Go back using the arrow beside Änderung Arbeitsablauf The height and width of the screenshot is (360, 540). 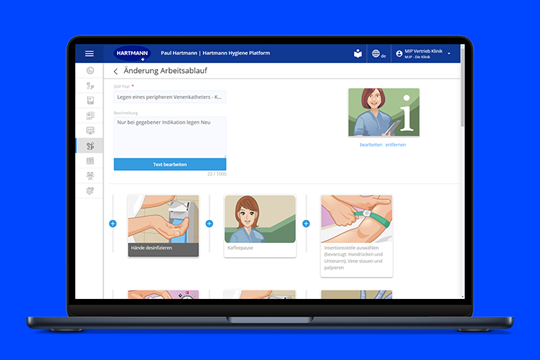point(116,71)
